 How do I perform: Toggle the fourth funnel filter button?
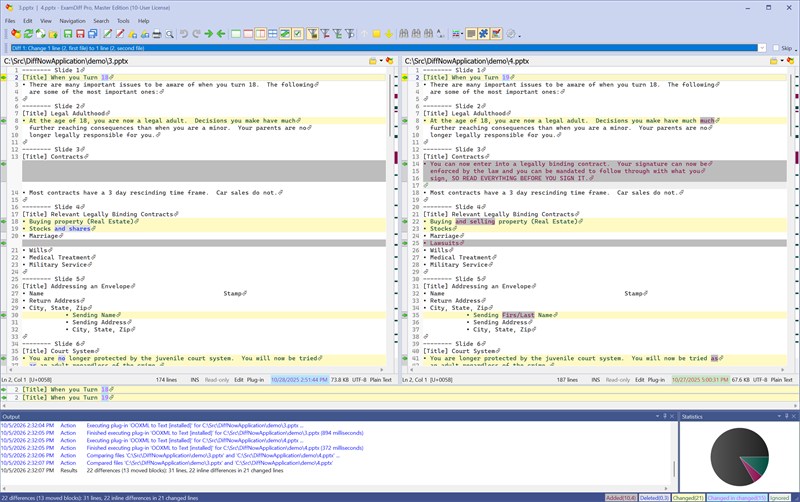[349, 34]
